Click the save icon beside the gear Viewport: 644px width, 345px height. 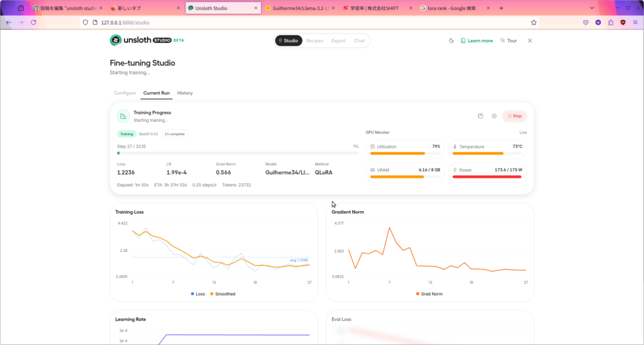click(x=480, y=116)
